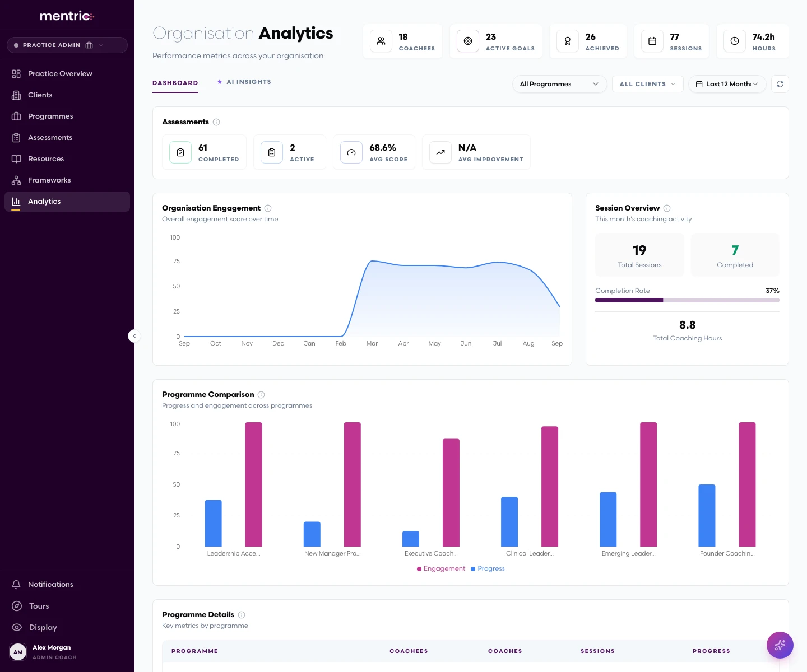Sort by the Coachees column header
807x672 pixels.
click(409, 651)
